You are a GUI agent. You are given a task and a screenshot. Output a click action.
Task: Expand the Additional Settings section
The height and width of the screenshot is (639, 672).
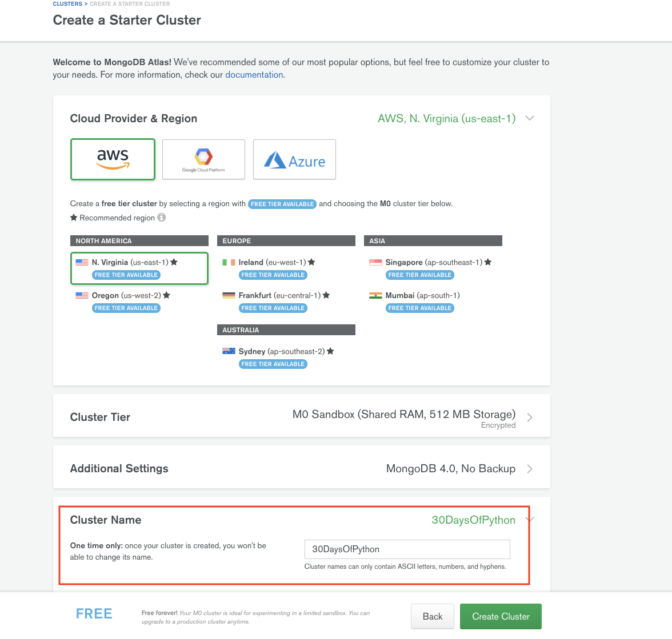point(530,469)
